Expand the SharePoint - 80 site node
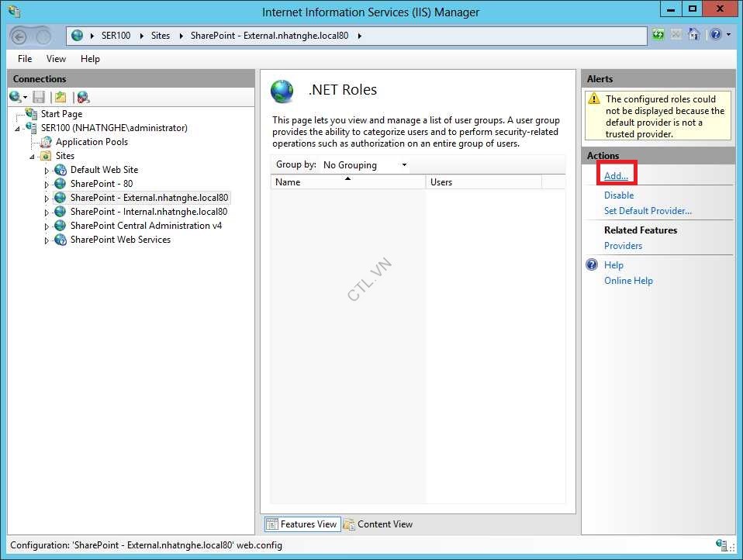743x560 pixels. tap(47, 184)
